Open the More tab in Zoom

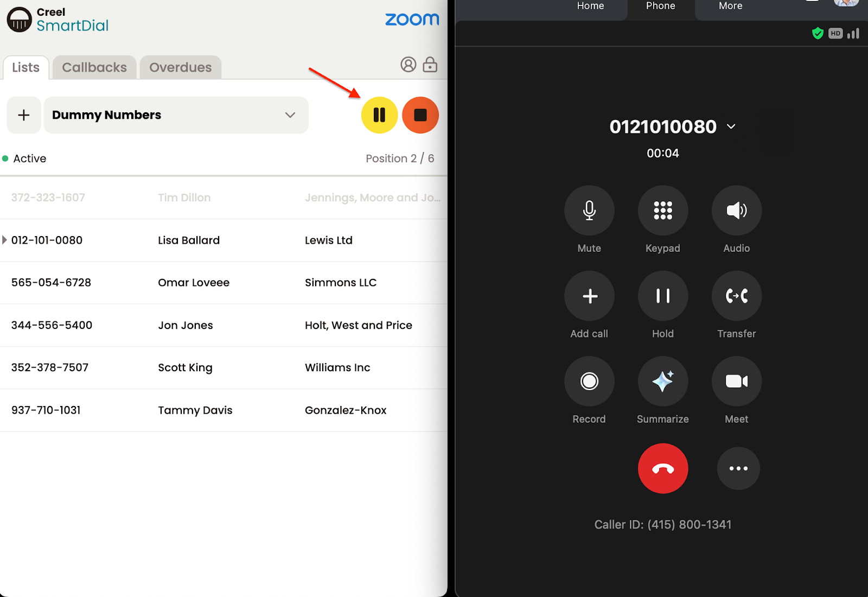coord(731,6)
